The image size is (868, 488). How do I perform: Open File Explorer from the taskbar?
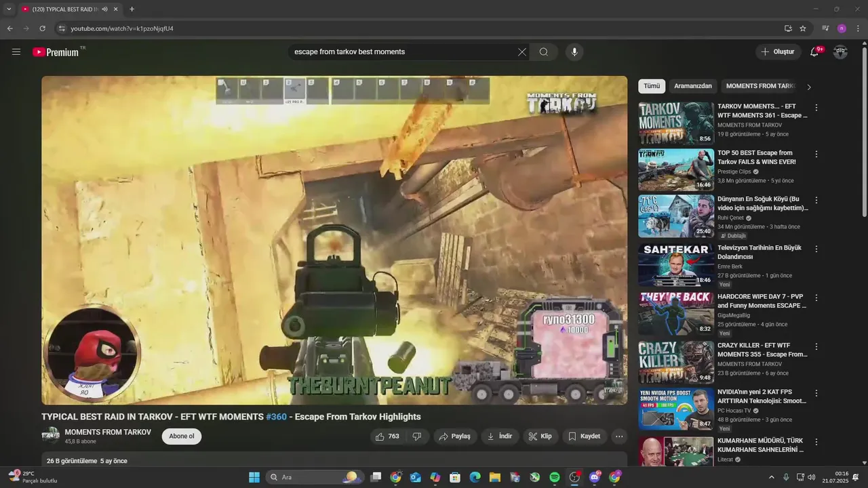[495, 477]
